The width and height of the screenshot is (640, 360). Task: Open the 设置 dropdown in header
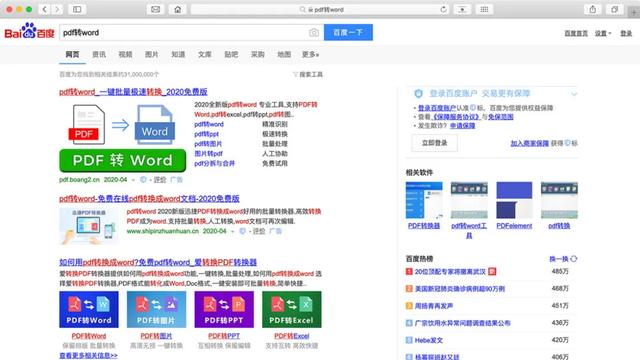coord(603,33)
